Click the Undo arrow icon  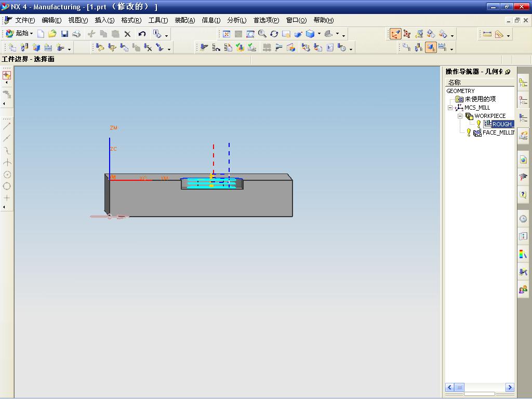pyautogui.click(x=142, y=34)
